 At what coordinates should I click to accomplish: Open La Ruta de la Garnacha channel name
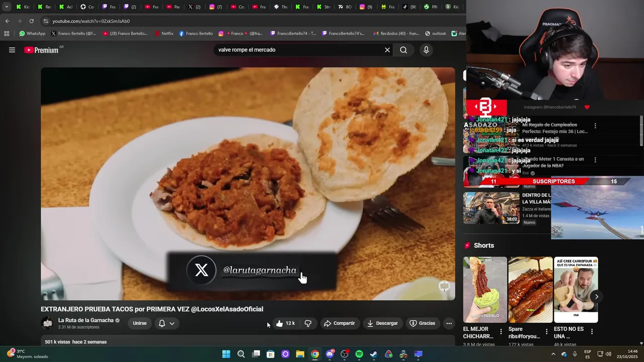(x=86, y=320)
